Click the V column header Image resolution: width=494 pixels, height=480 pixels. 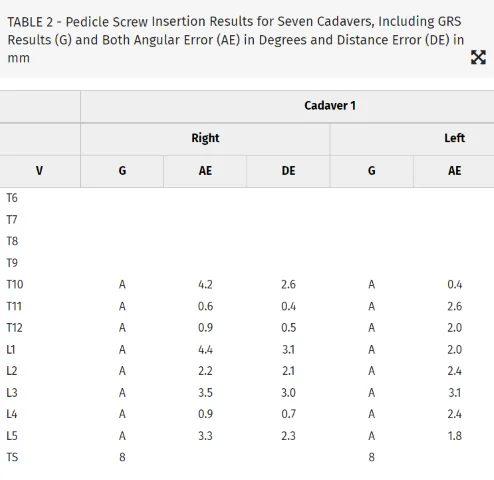coord(39,171)
